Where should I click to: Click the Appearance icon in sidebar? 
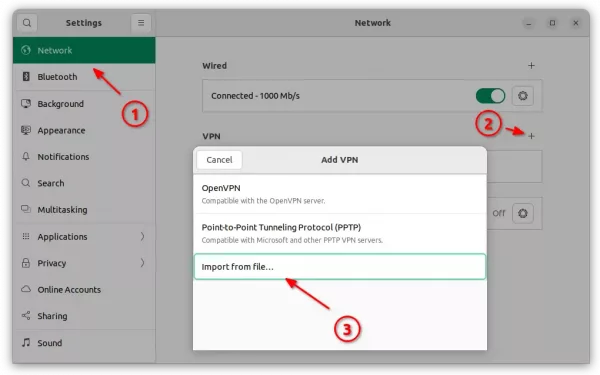[x=26, y=130]
